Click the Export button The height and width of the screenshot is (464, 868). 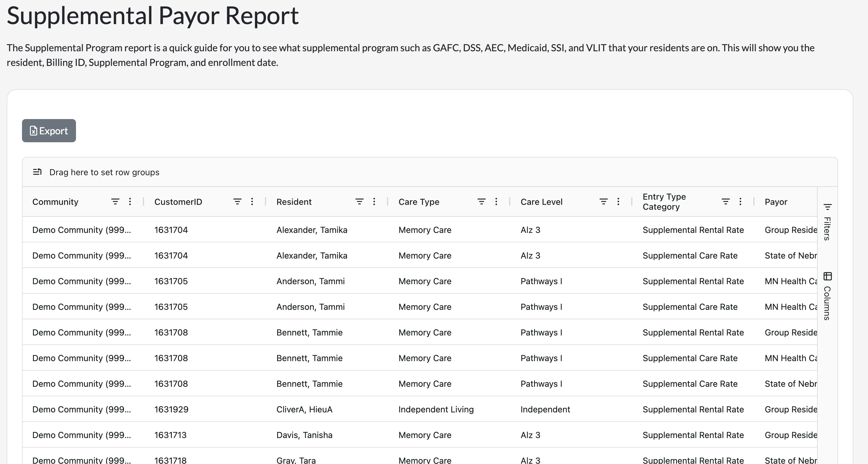coord(49,131)
